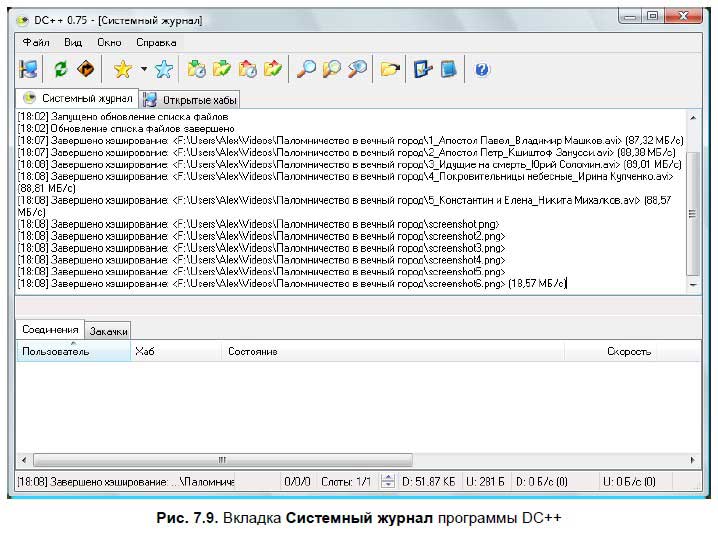Click the green Reconnect arrows icon

pos(60,70)
